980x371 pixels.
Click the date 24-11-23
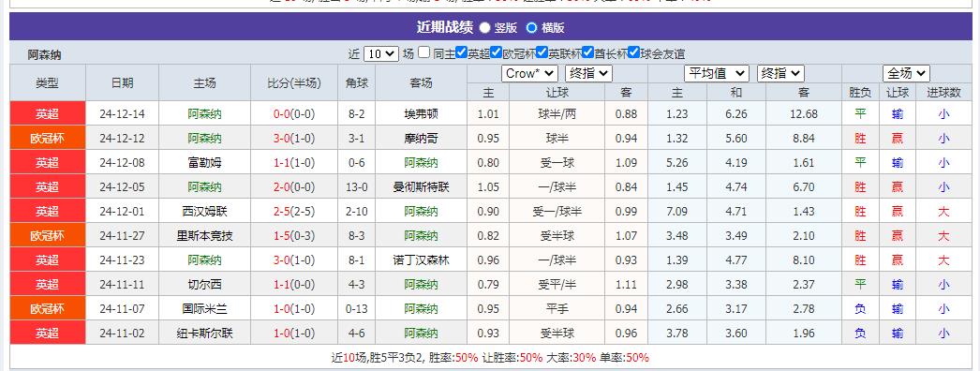(x=122, y=260)
